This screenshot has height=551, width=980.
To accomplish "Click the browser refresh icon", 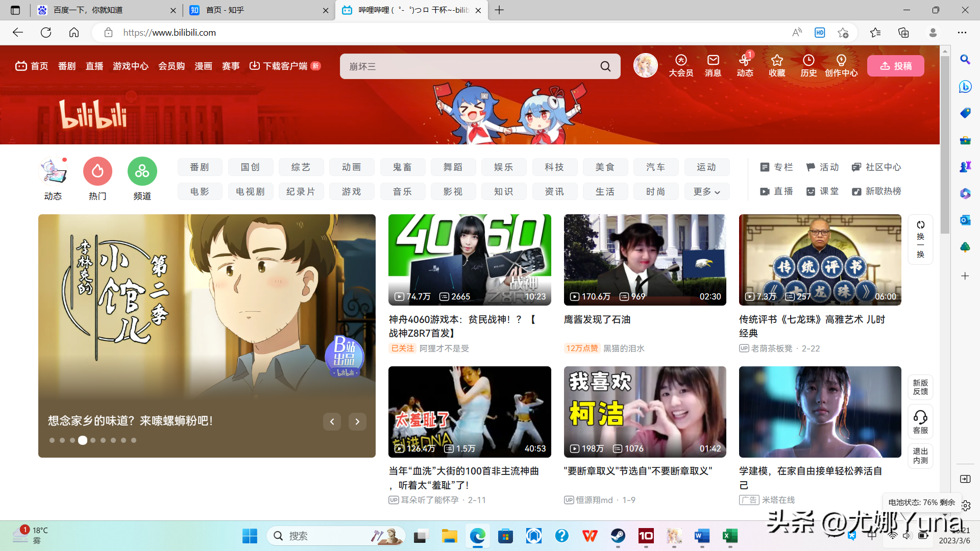I will [46, 33].
